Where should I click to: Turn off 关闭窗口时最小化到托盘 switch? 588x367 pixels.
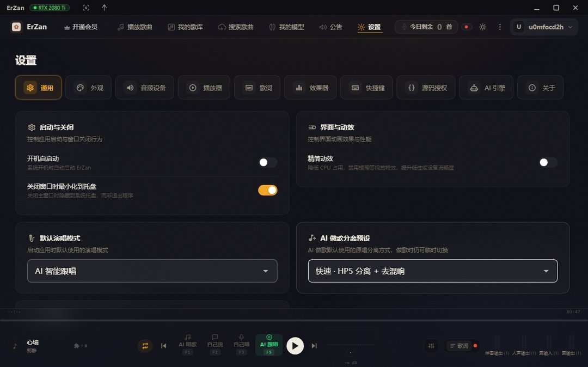(x=268, y=191)
